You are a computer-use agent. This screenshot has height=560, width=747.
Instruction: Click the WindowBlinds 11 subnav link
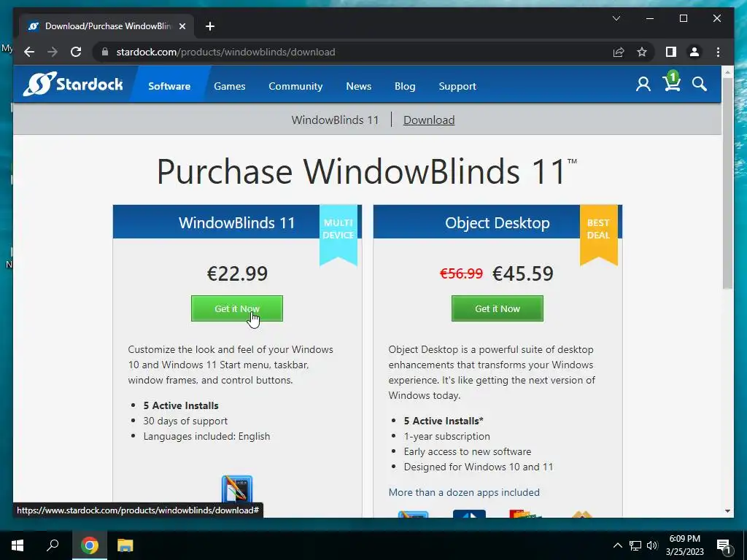(335, 120)
